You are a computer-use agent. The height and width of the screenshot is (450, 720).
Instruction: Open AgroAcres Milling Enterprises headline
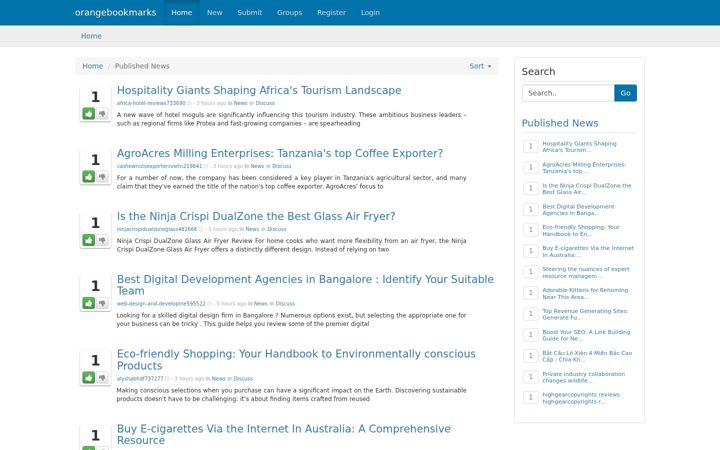(x=280, y=153)
